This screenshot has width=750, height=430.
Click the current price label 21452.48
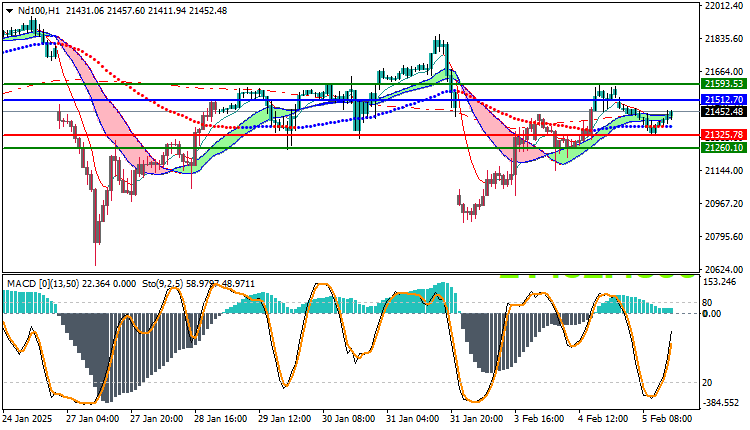[x=724, y=111]
